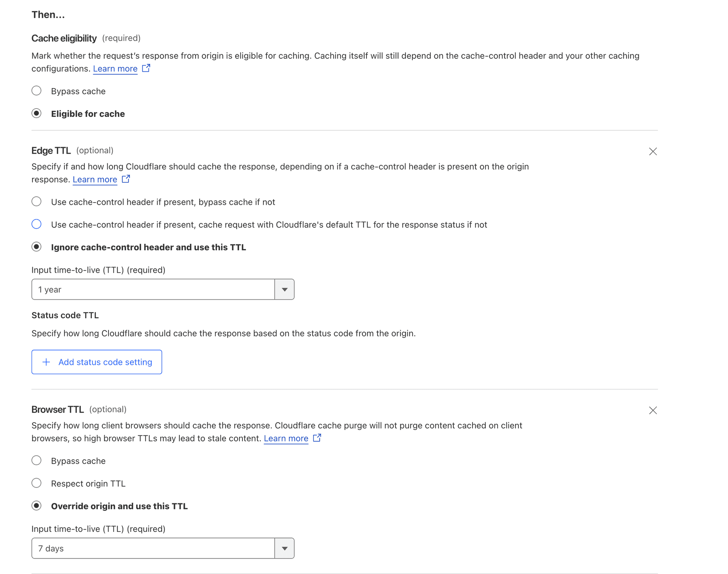Open Learn more link under Cache eligibility
This screenshot has height=574, width=728.
click(115, 69)
